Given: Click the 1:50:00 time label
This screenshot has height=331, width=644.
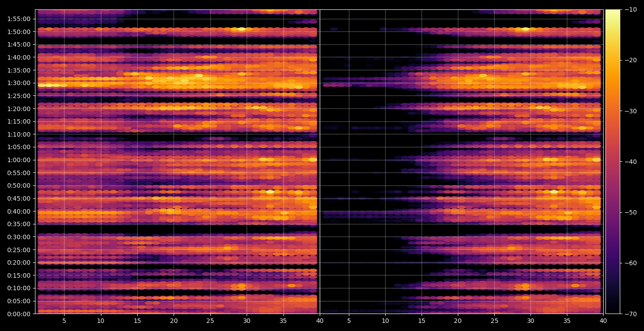Looking at the screenshot, I should 19,32.
